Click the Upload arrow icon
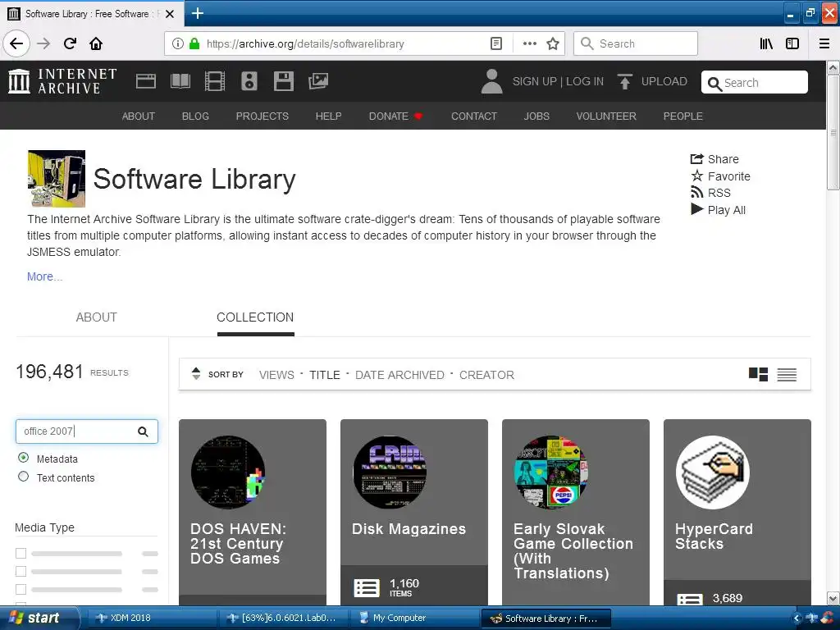Image resolution: width=840 pixels, height=630 pixels. (x=624, y=81)
